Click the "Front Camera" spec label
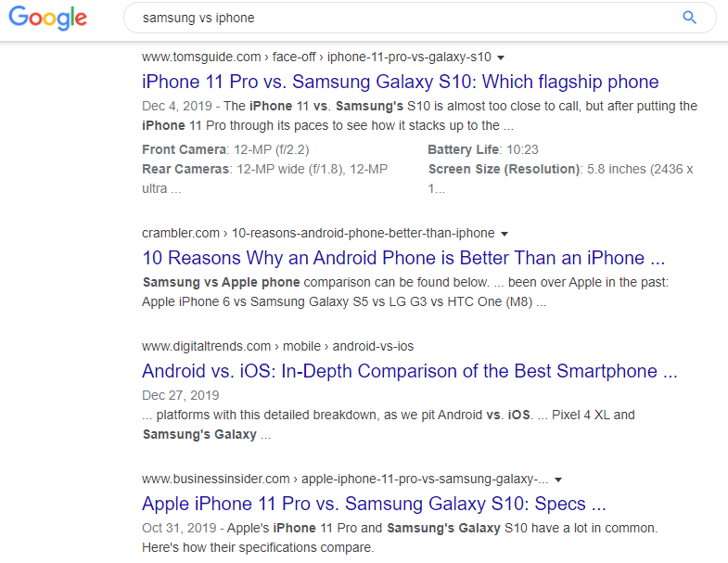The height and width of the screenshot is (563, 728). click(185, 149)
